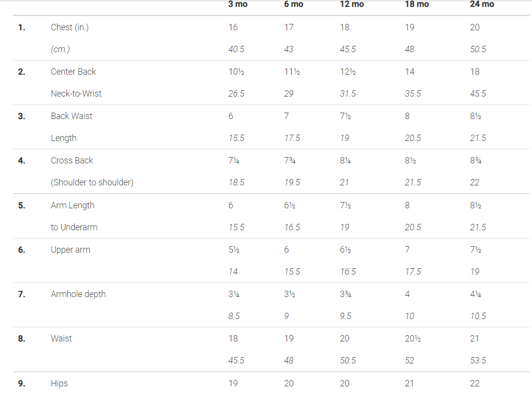Click the 53.5 waist value under 24 mo
Image resolution: width=532 pixels, height=400 pixels.
pyautogui.click(x=478, y=360)
